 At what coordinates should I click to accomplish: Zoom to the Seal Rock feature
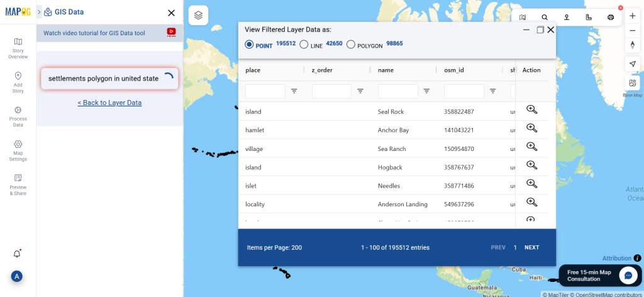[x=531, y=109]
